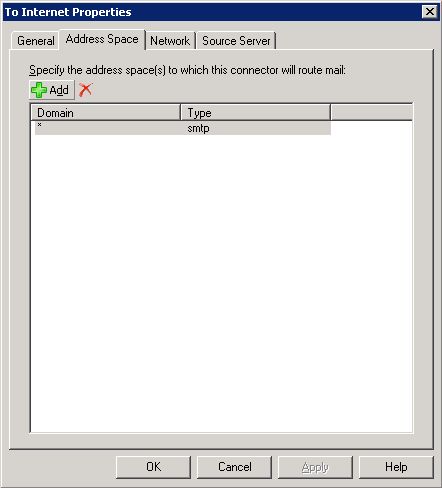Image resolution: width=442 pixels, height=488 pixels.
Task: Close the To Internet Properties window
Action: (x=430, y=12)
